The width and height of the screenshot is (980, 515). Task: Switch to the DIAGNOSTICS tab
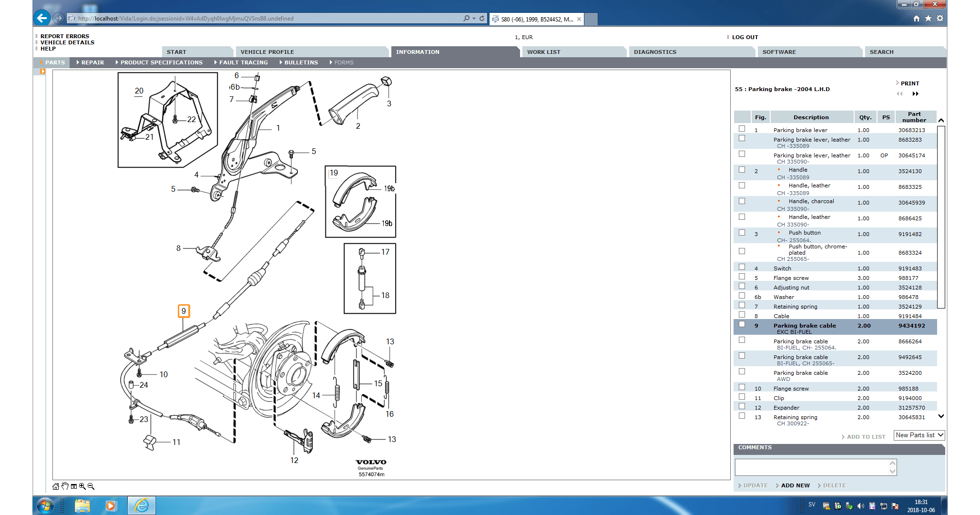click(654, 52)
